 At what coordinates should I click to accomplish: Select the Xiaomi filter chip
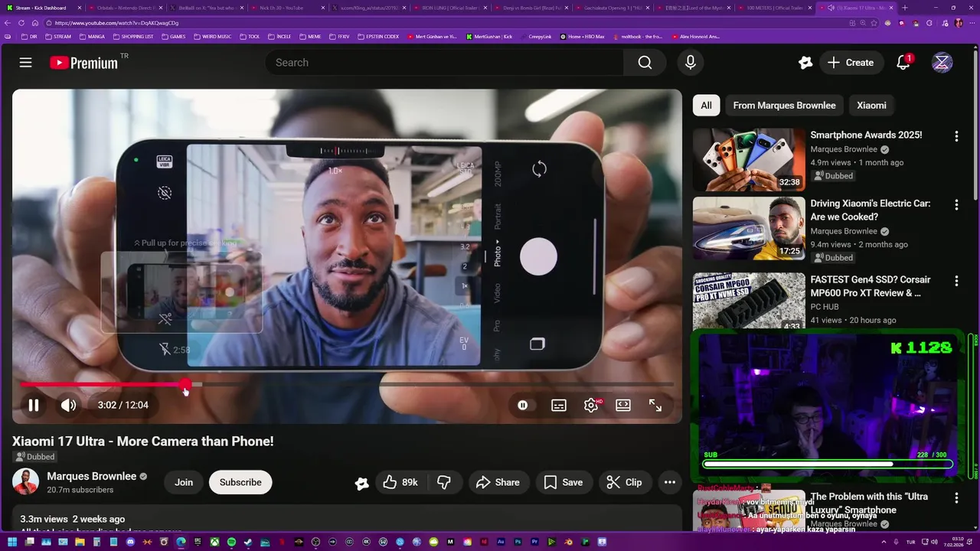point(871,106)
